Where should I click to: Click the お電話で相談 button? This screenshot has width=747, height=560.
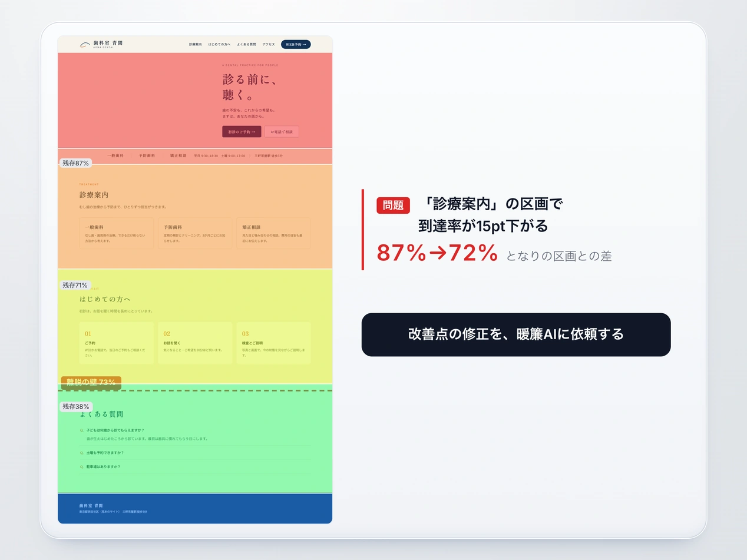click(282, 132)
